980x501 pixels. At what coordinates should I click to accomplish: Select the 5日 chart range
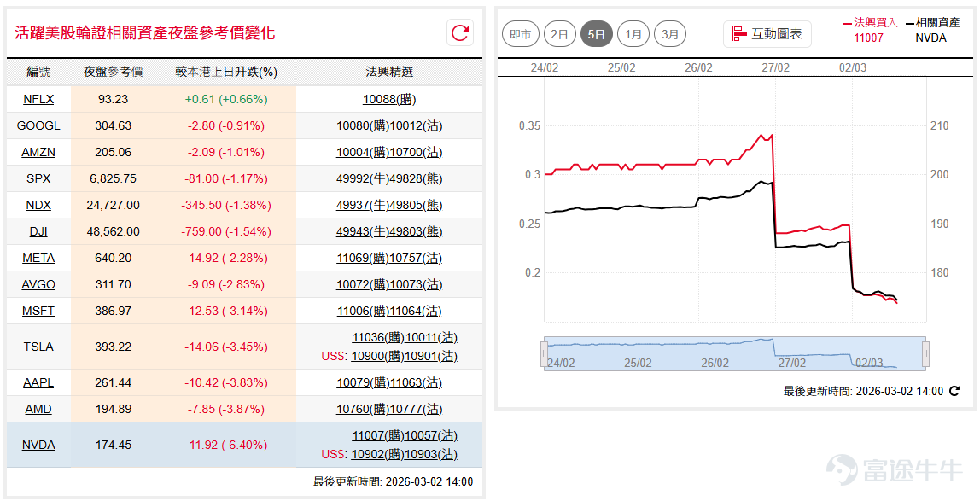coord(596,34)
